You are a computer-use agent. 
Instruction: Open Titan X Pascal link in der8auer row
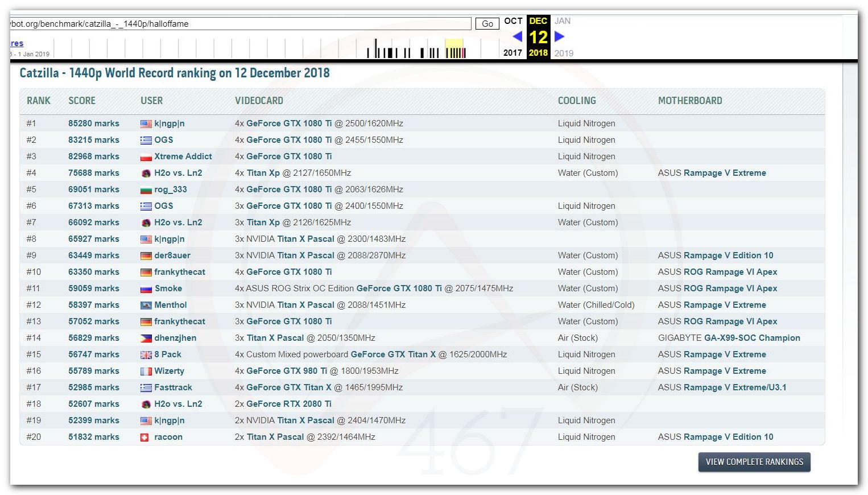coord(306,255)
